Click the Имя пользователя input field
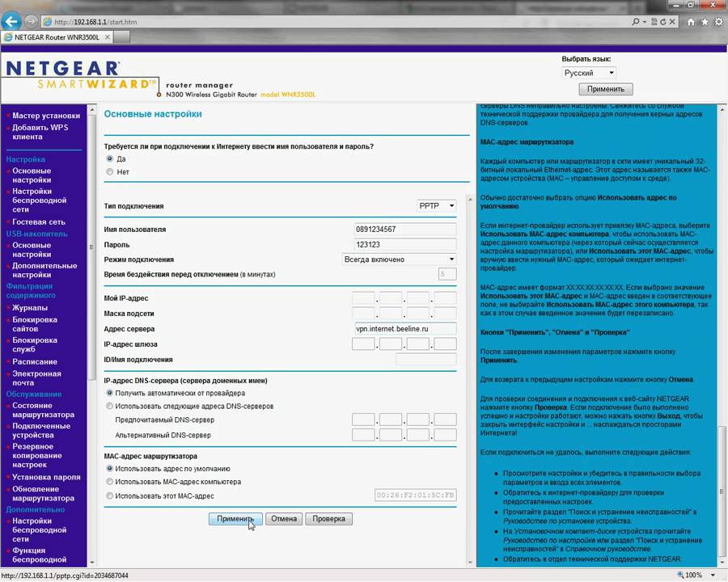Screen dimensions: 728x582 pos(405,230)
